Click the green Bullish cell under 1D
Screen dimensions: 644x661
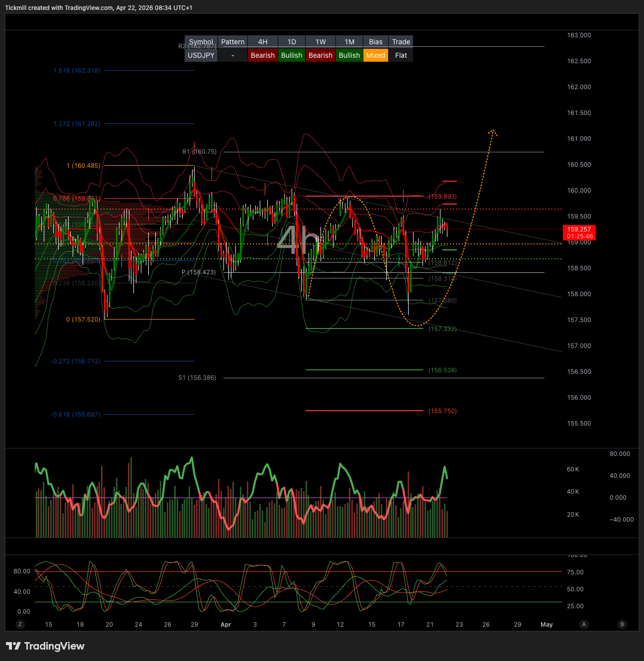pyautogui.click(x=292, y=55)
